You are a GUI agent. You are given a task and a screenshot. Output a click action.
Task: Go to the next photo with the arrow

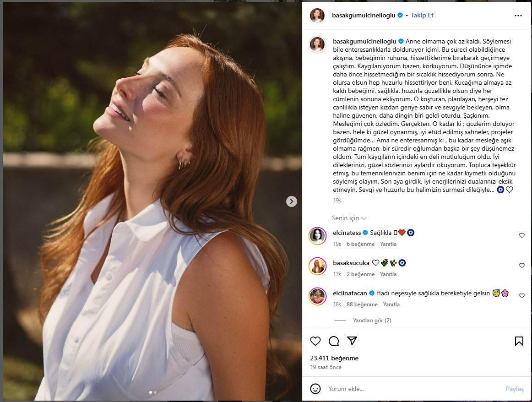pos(292,201)
